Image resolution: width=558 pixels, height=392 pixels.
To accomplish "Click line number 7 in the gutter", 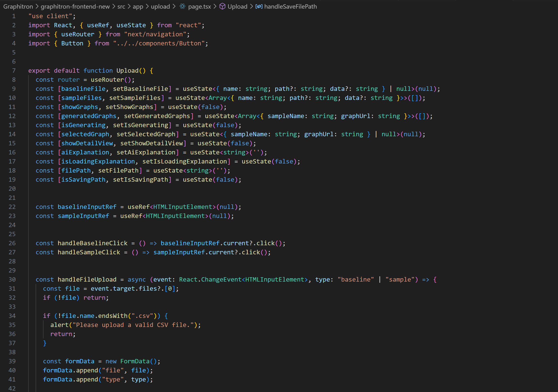I will tap(14, 71).
